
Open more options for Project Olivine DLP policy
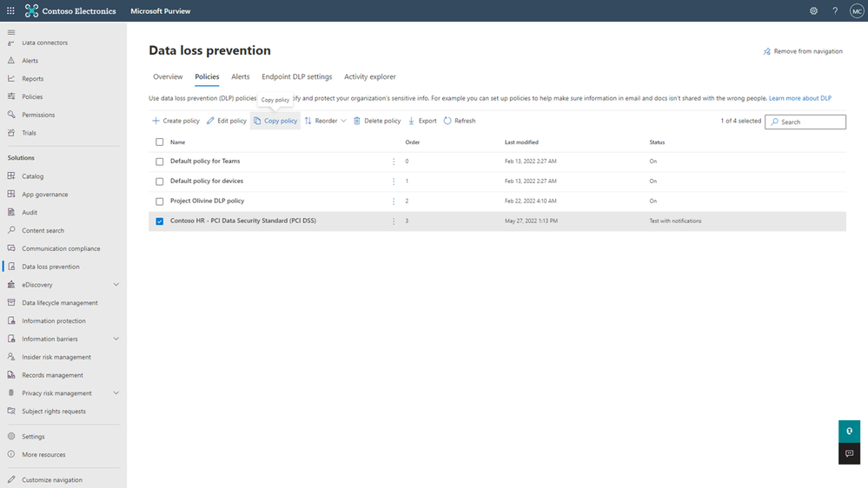pyautogui.click(x=394, y=201)
